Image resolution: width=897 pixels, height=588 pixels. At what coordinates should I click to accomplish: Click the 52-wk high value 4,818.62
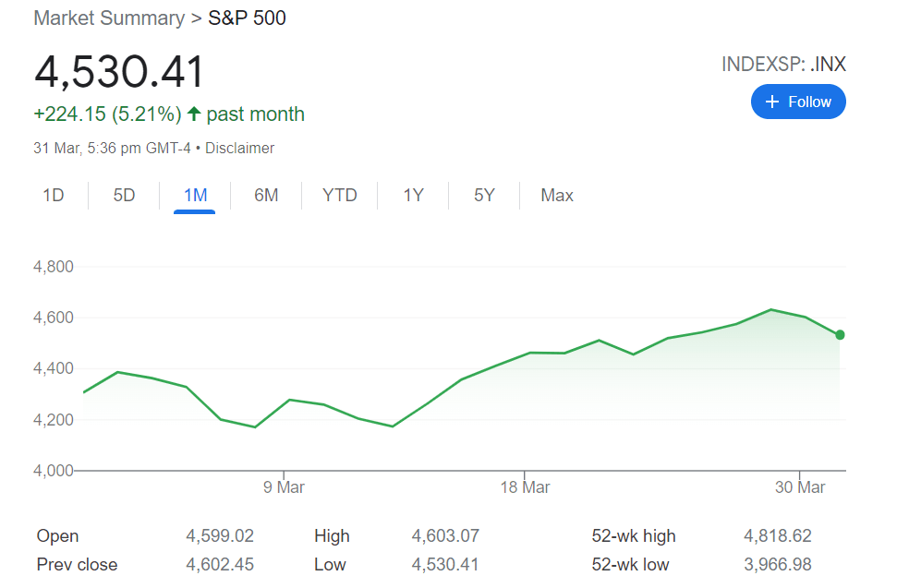point(777,535)
